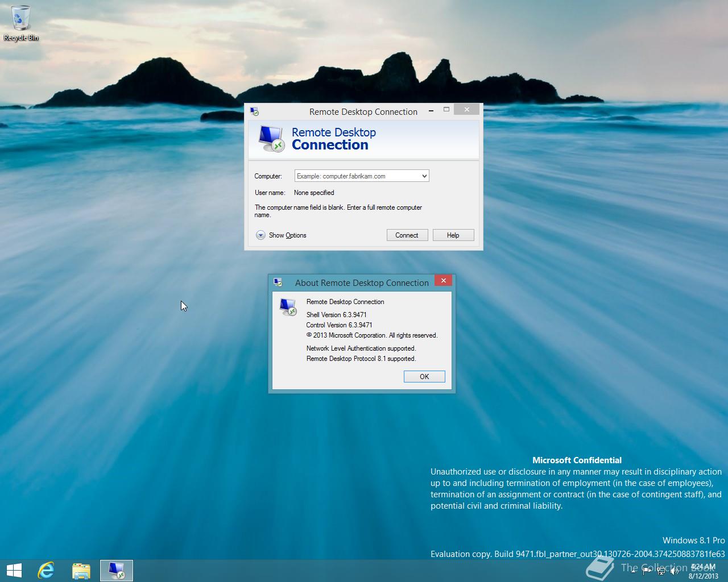This screenshot has height=582, width=728.
Task: Maximize the Remote Desktop Connection window
Action: pos(446,110)
